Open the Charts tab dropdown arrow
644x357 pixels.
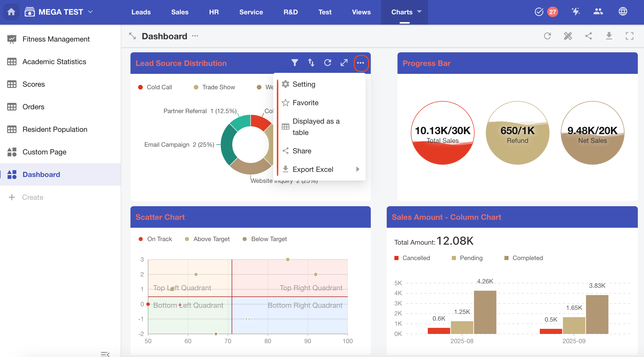coord(420,12)
